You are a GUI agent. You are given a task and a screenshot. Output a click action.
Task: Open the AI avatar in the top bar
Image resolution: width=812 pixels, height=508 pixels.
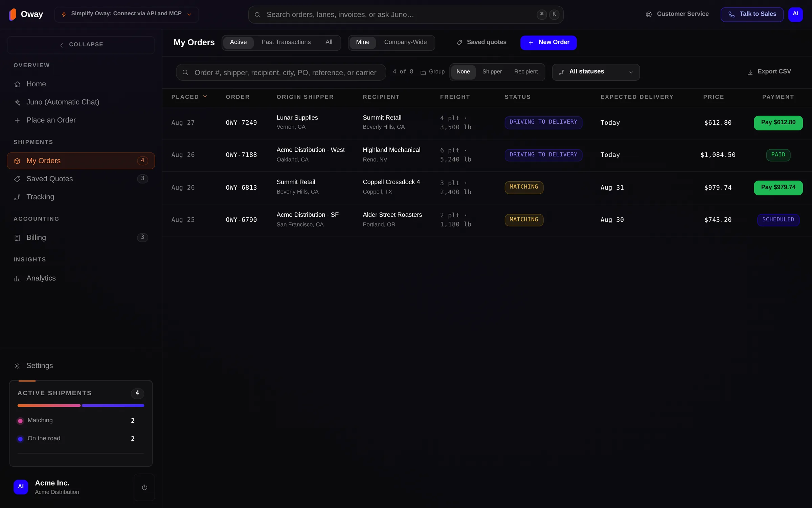[x=795, y=14]
